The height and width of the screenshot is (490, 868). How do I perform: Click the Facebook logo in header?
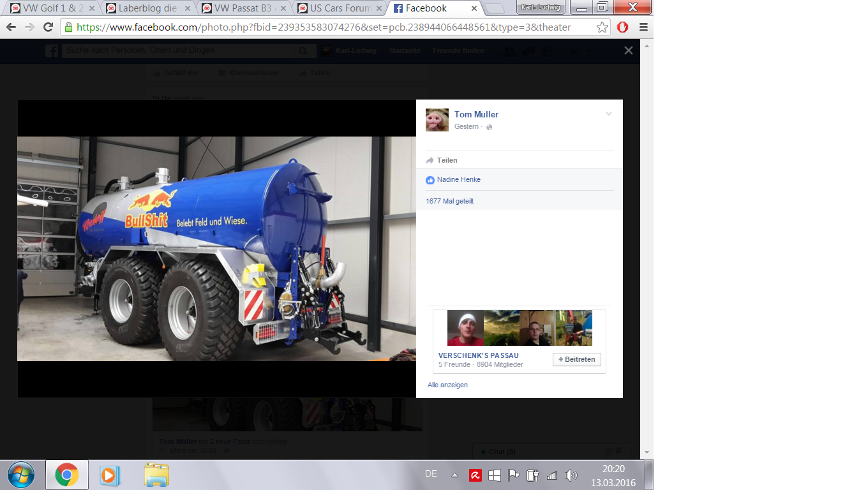click(x=52, y=51)
